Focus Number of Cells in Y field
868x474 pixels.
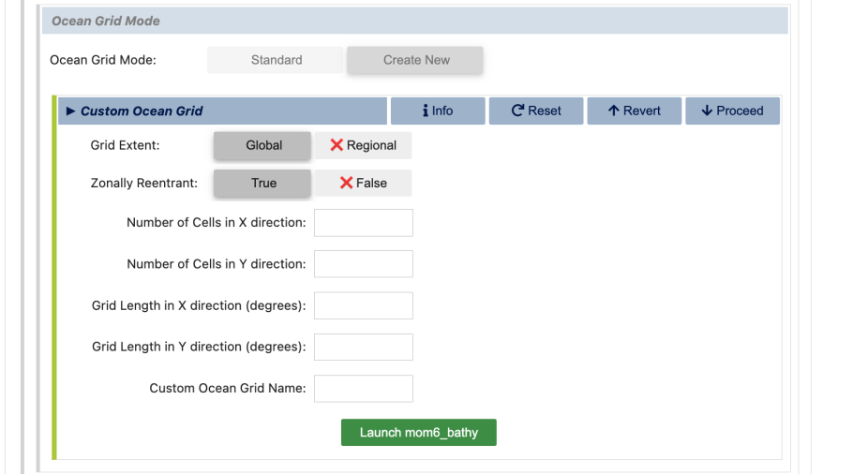pyautogui.click(x=363, y=264)
